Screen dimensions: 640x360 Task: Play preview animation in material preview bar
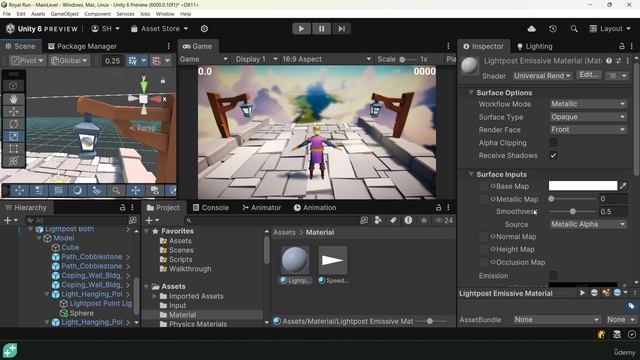(x=582, y=293)
